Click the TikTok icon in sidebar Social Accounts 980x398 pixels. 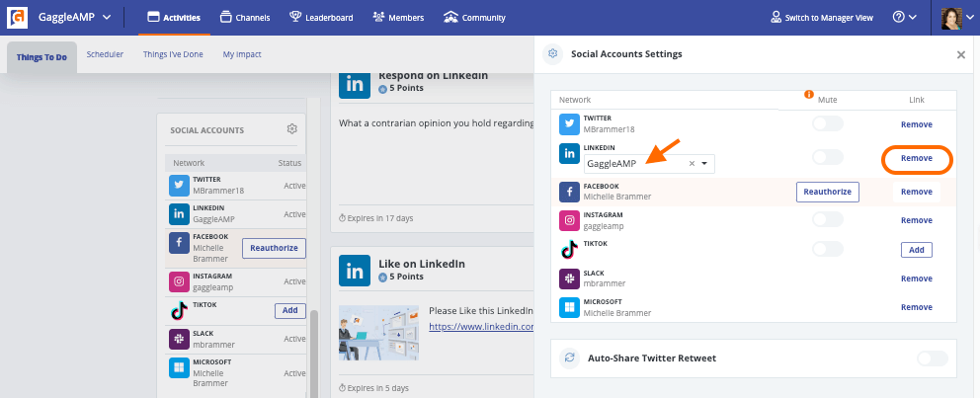[x=180, y=310]
